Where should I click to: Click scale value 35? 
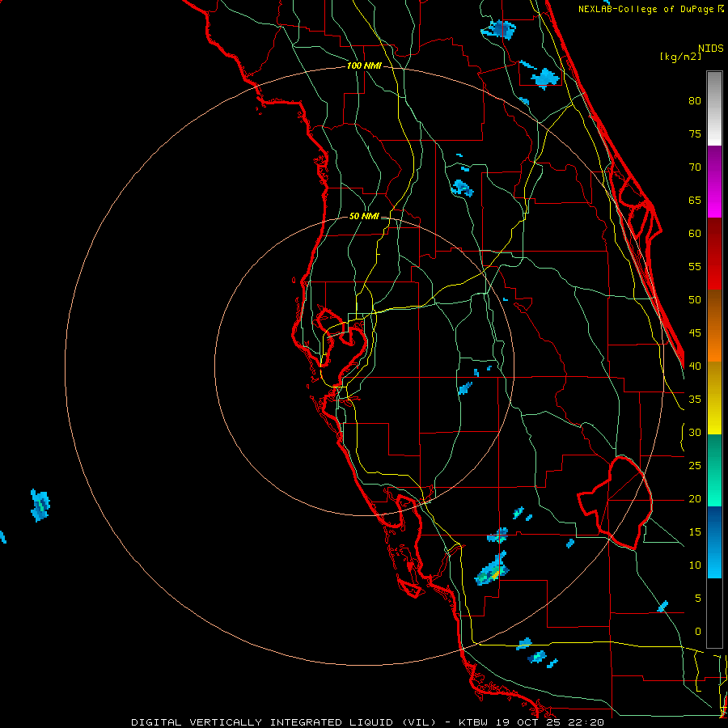(x=695, y=400)
